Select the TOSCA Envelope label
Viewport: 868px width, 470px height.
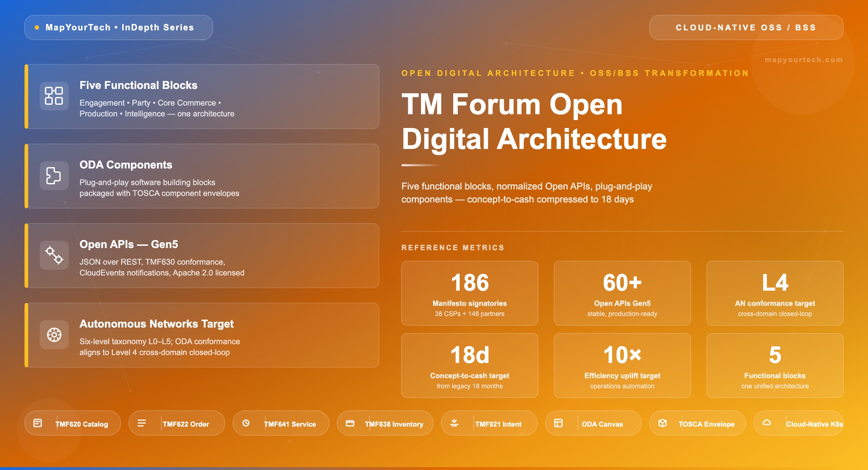tap(707, 424)
